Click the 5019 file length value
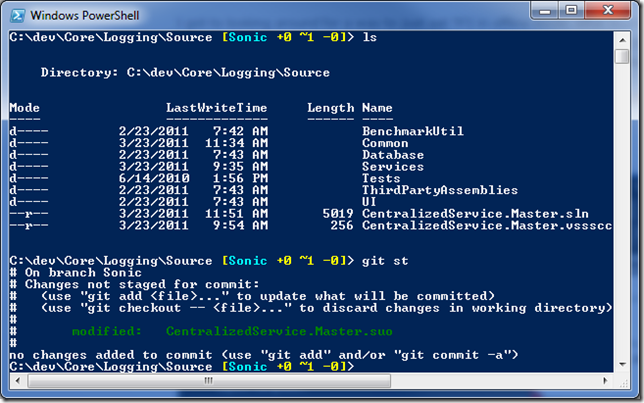 click(x=338, y=214)
